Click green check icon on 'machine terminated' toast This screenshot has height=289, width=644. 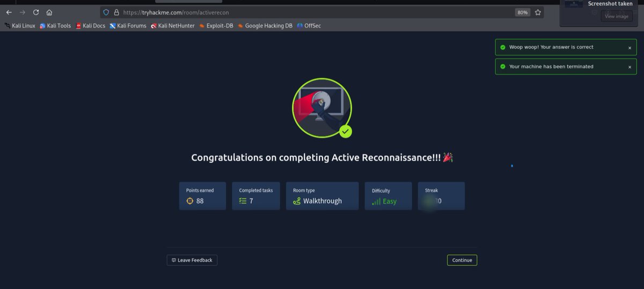pyautogui.click(x=503, y=67)
